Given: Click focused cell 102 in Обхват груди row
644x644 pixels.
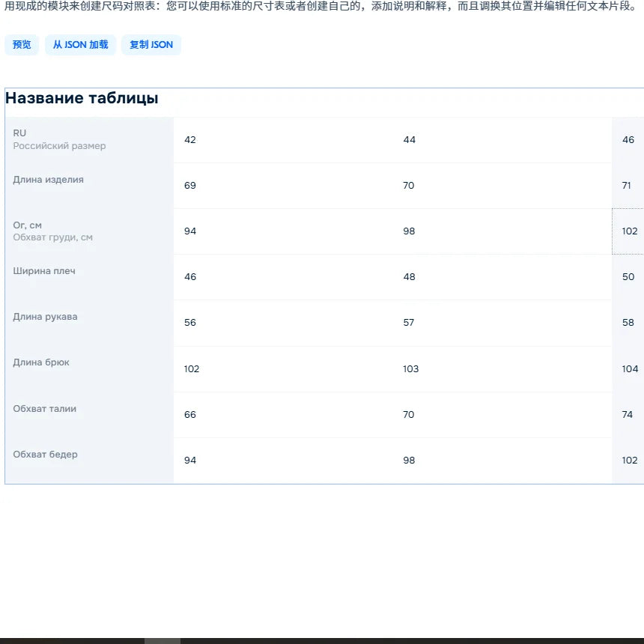Looking at the screenshot, I should click(628, 231).
